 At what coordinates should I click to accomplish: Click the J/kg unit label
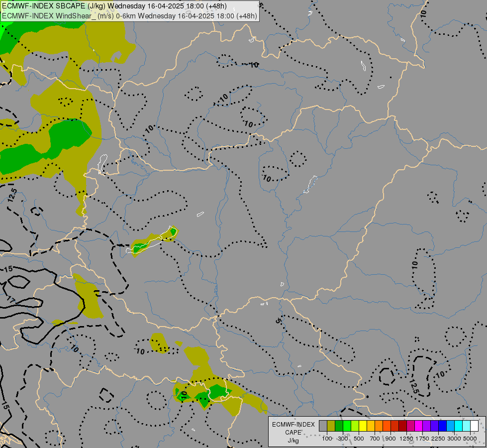(293, 440)
